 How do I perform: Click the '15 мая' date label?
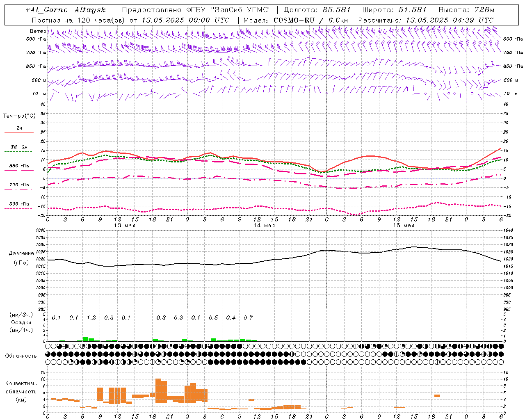pyautogui.click(x=403, y=226)
